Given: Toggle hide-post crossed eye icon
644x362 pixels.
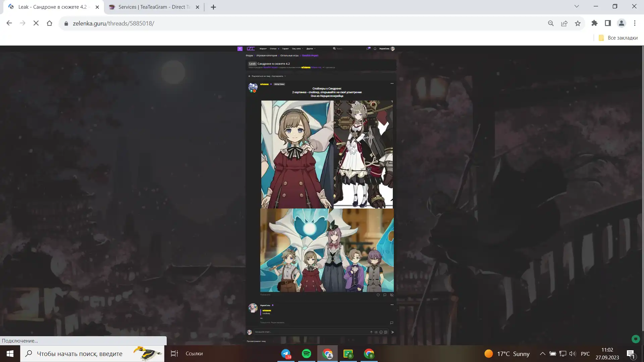Looking at the screenshot, I should (x=391, y=295).
